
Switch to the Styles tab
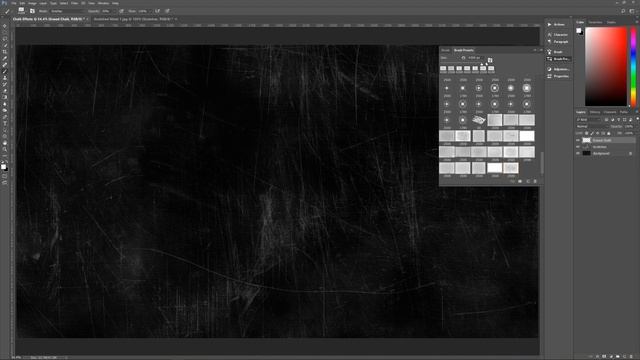[611, 22]
